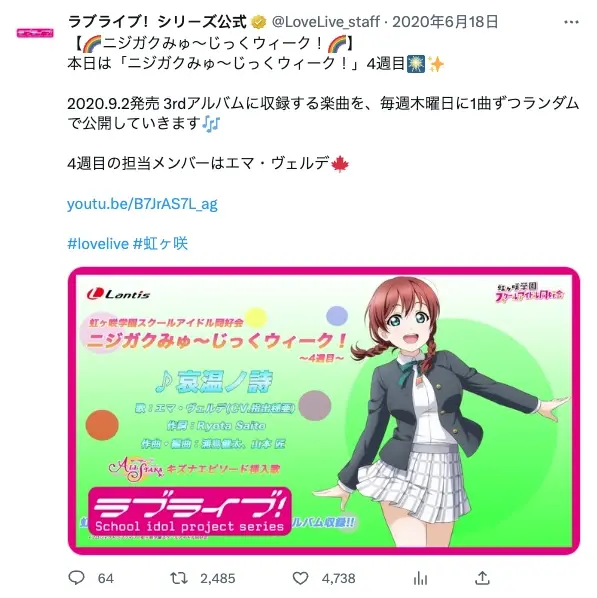Open the #lovelive hashtag
This screenshot has height=598, width=597.
pos(98,244)
